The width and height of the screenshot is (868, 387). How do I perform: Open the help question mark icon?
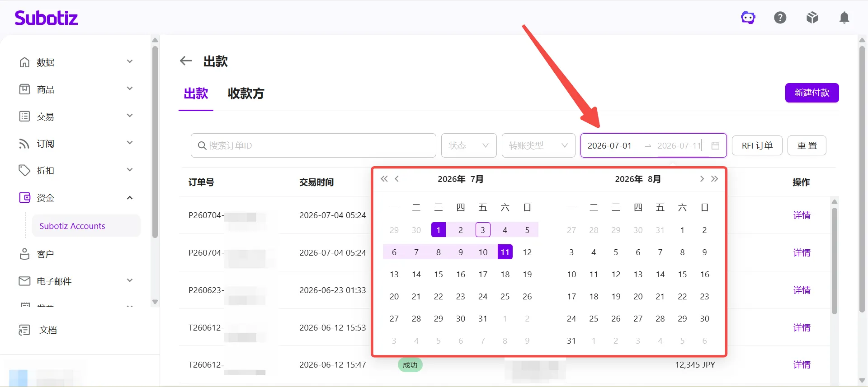(x=780, y=18)
